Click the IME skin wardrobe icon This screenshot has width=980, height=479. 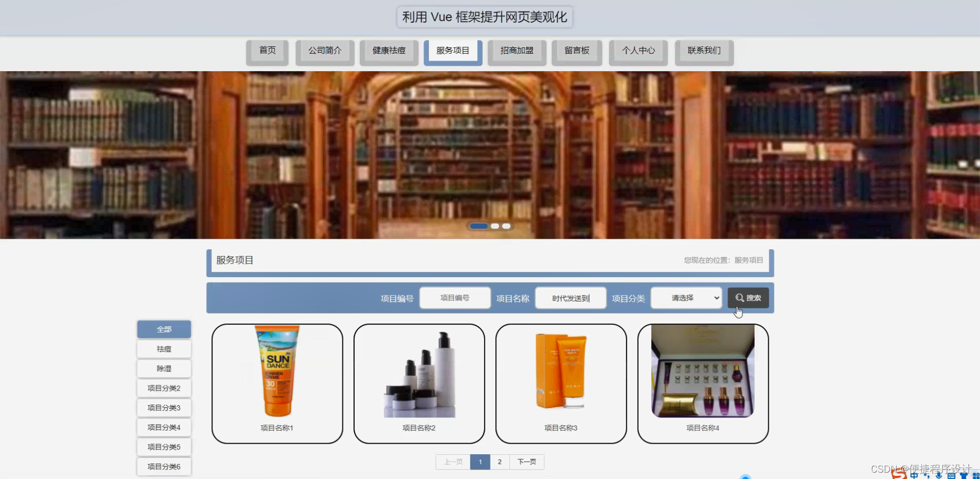(x=965, y=476)
